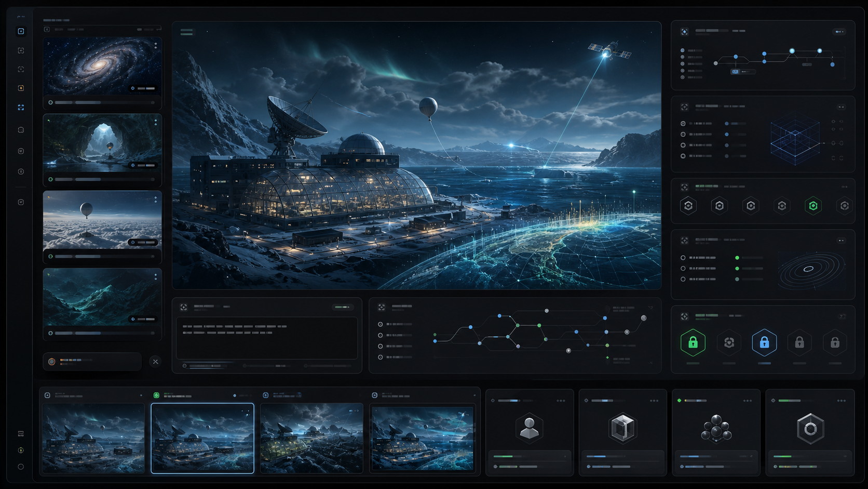Image resolution: width=868 pixels, height=489 pixels.
Task: Click the badge pill on the galaxy thumbnail
Action: point(143,88)
